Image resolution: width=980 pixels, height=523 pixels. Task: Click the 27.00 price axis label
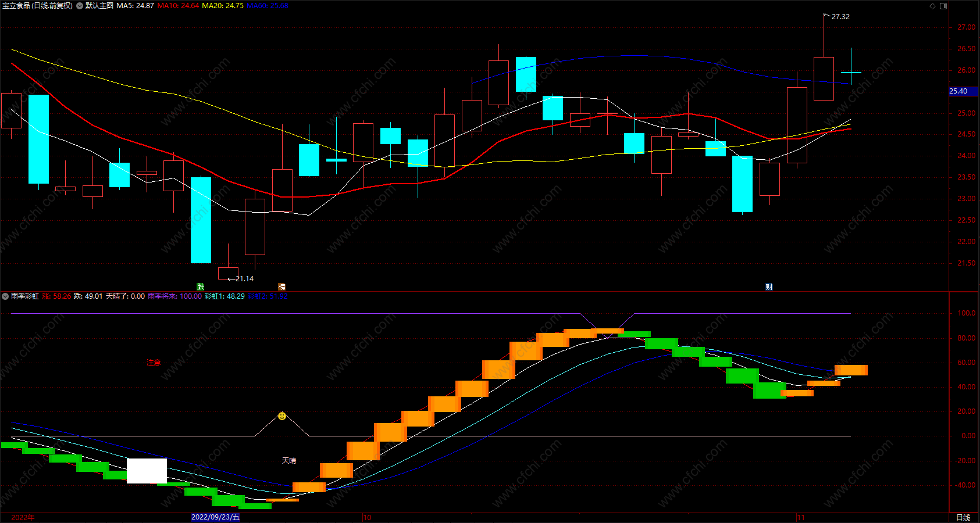[x=967, y=27]
